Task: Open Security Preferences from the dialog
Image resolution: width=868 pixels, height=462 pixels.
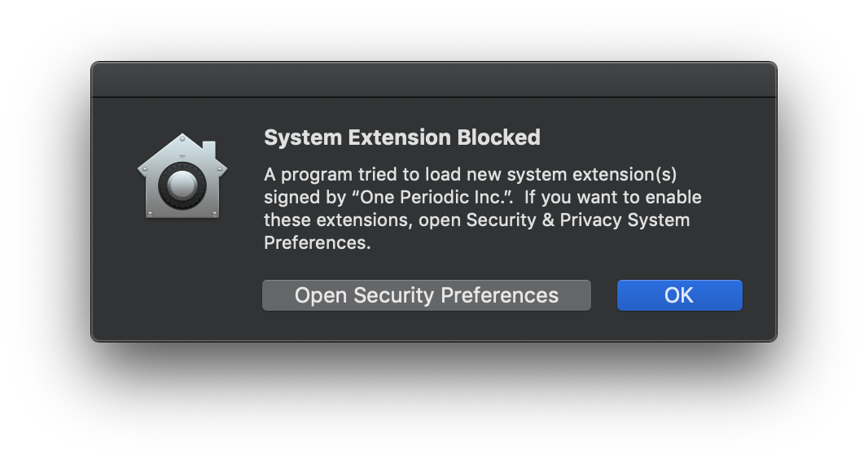Action: [426, 295]
